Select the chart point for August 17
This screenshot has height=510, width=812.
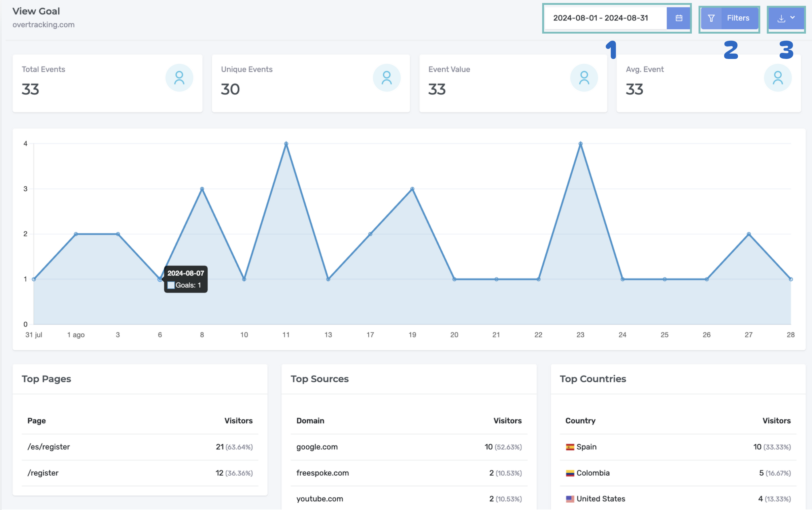[x=370, y=234]
